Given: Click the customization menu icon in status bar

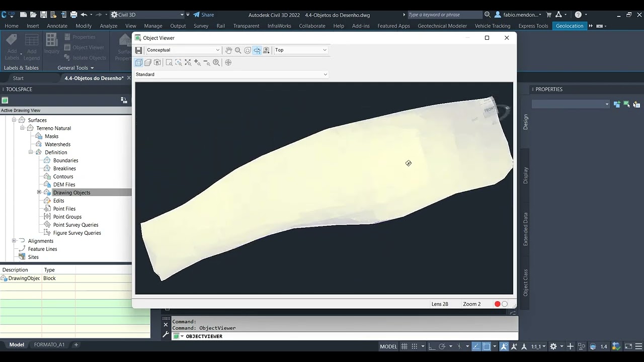Looking at the screenshot, I should tap(639, 346).
